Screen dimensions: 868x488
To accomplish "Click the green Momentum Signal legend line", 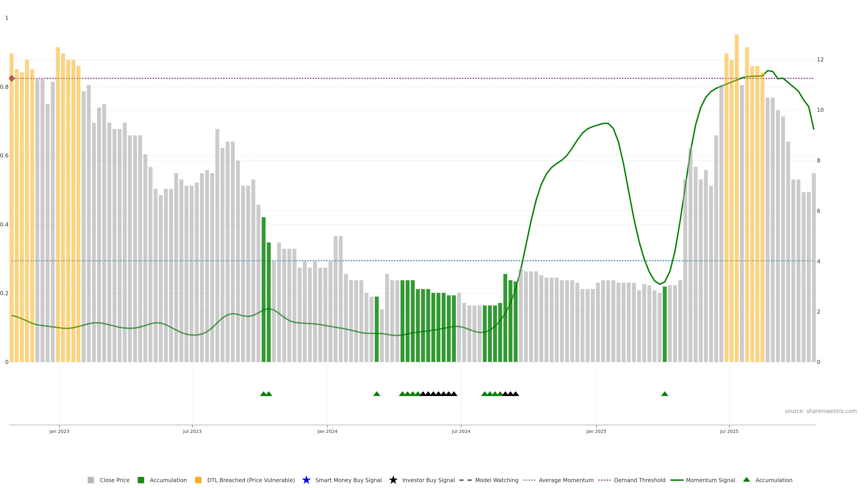I will tap(677, 480).
